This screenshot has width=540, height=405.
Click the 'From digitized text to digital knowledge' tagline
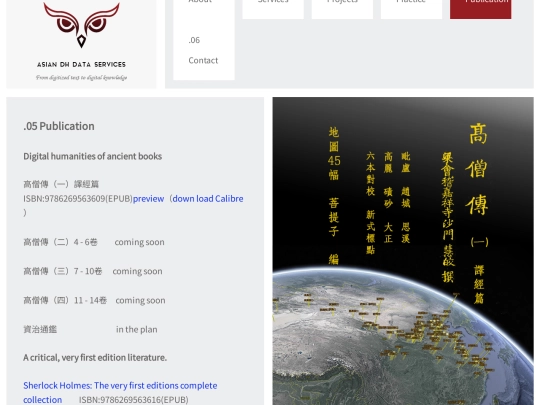[81, 77]
